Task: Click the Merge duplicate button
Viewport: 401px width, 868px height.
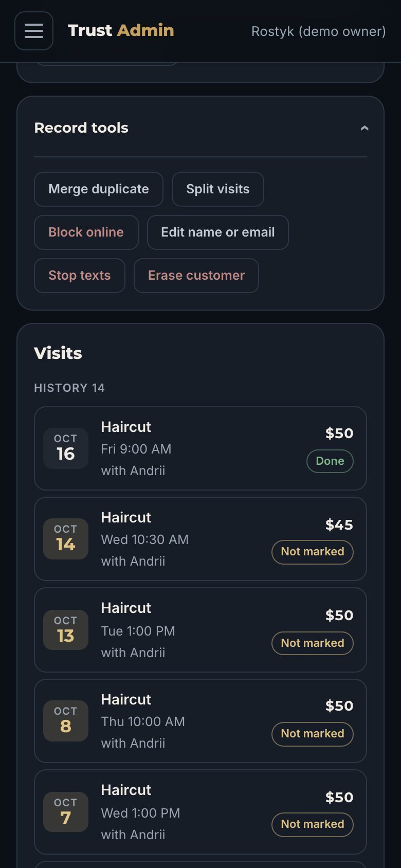Action: (99, 189)
